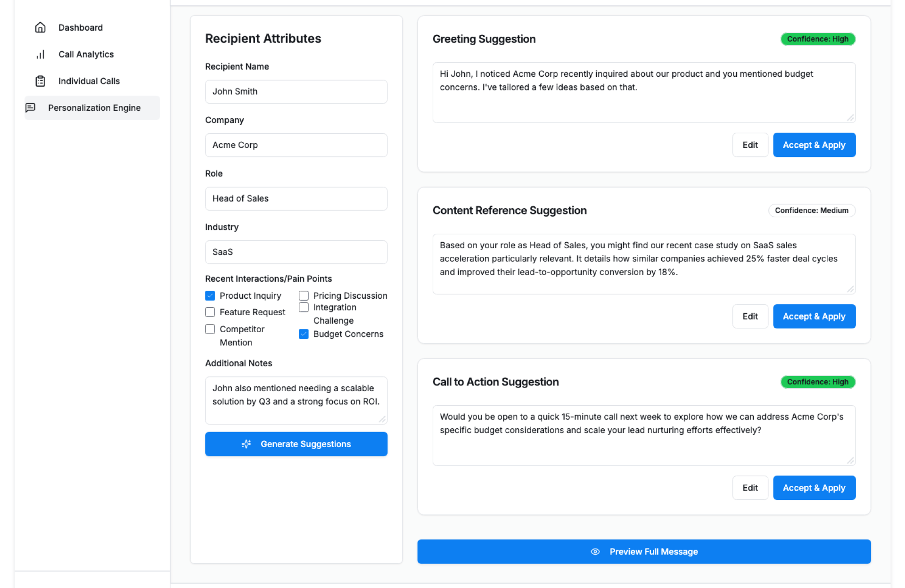Click the Call Analytics bar chart icon

(41, 54)
